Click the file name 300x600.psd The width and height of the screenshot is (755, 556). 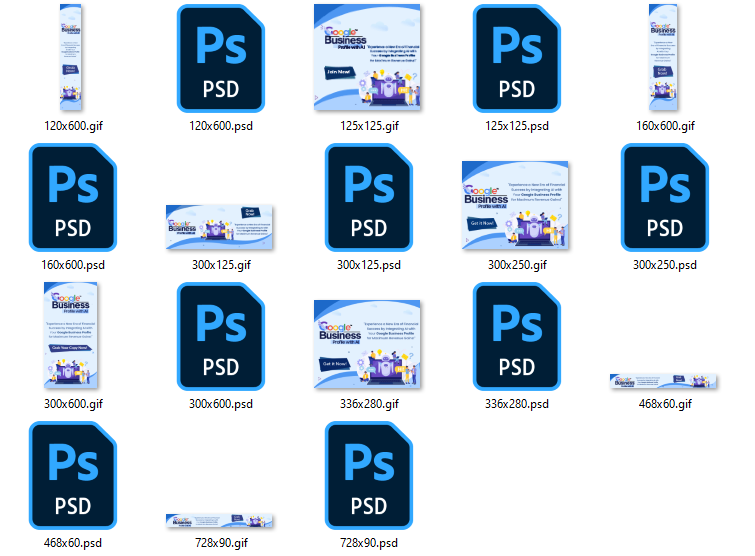(221, 404)
